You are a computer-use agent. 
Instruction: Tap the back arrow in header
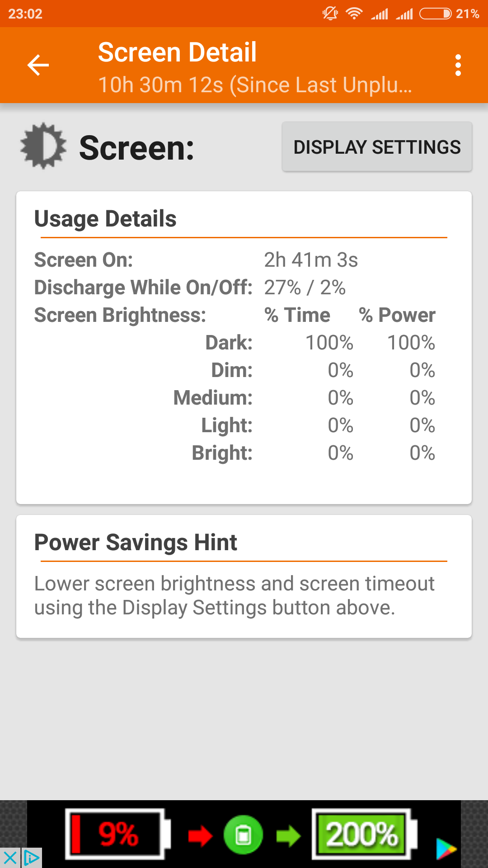(38, 66)
